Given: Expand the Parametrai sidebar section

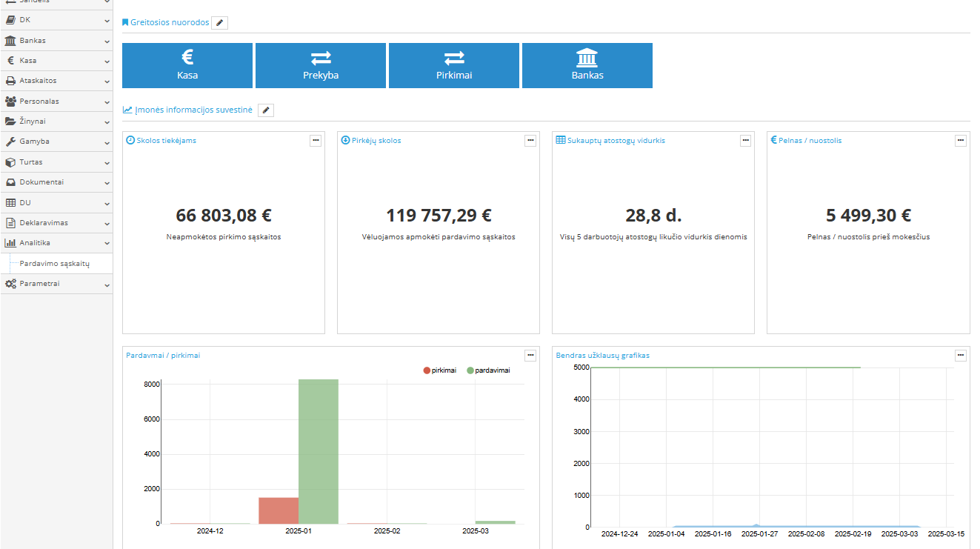Looking at the screenshot, I should [x=56, y=284].
